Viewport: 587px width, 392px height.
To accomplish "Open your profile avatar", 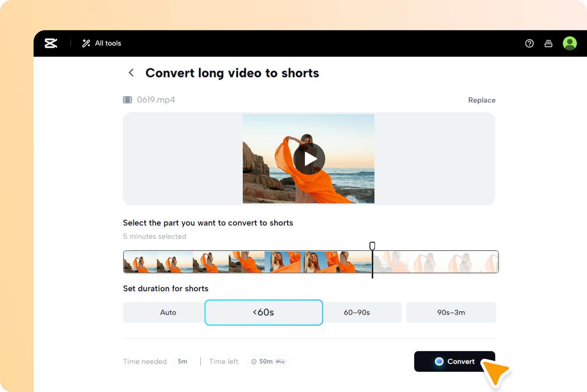I will coord(569,43).
